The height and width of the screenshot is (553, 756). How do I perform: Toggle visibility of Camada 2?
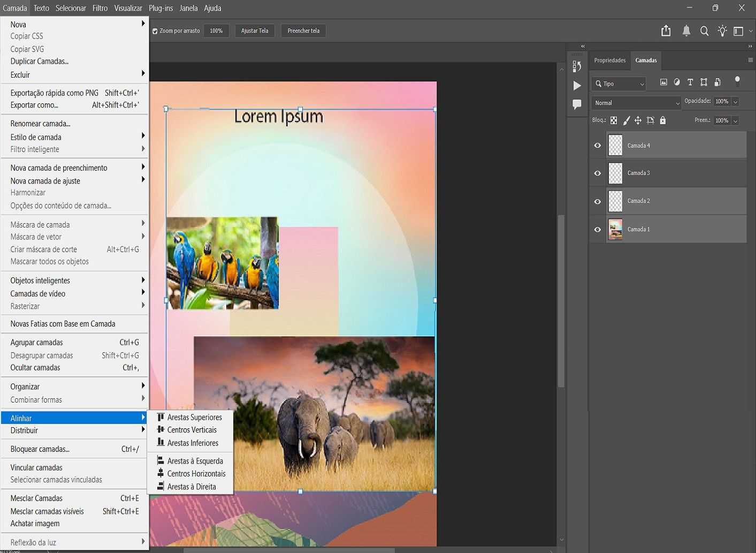click(598, 201)
